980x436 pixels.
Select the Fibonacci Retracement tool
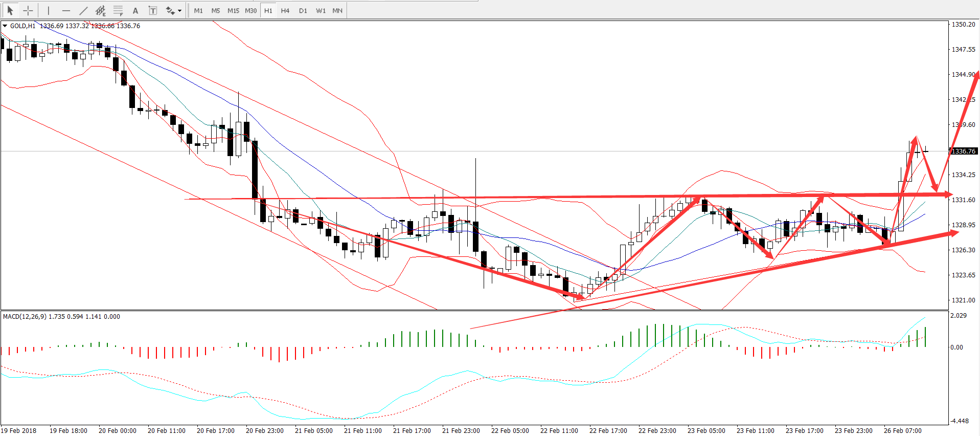[x=118, y=10]
